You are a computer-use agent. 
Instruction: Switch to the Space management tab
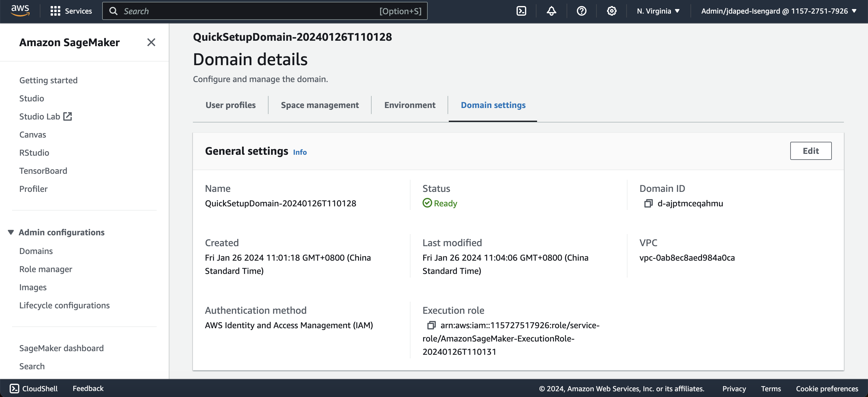coord(319,105)
